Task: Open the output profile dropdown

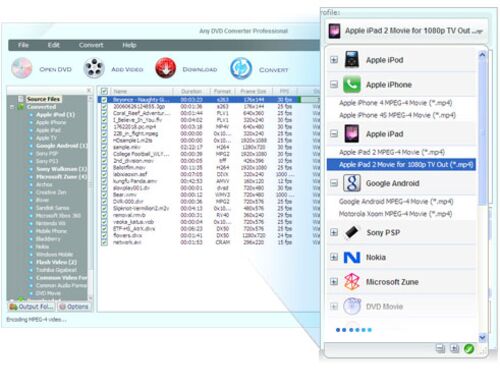Action: (x=406, y=31)
